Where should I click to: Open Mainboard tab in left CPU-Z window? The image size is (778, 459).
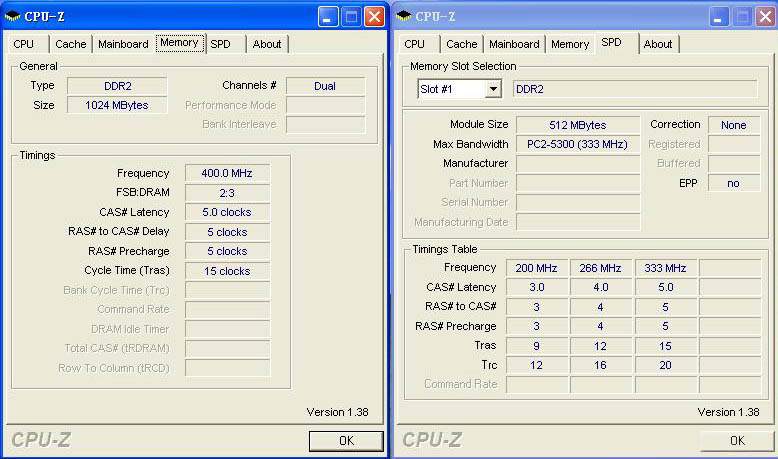point(123,44)
